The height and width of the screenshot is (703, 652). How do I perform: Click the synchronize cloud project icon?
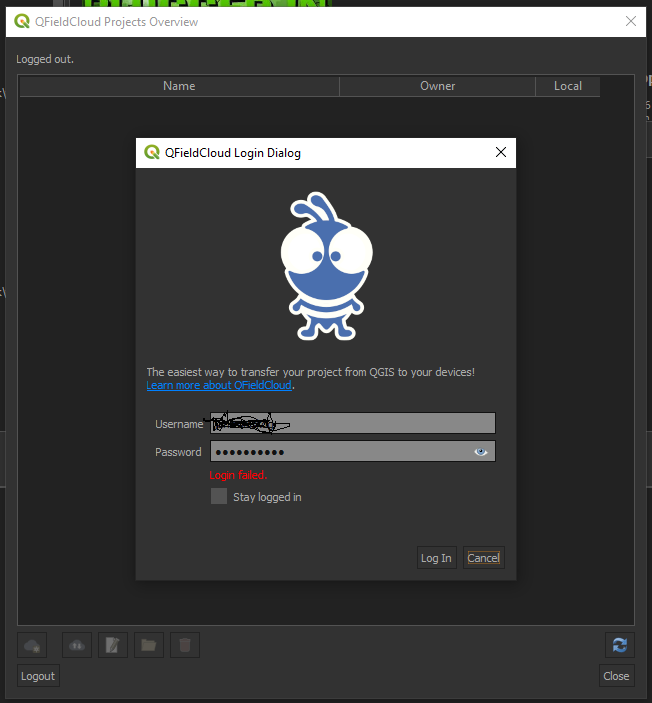click(x=77, y=645)
